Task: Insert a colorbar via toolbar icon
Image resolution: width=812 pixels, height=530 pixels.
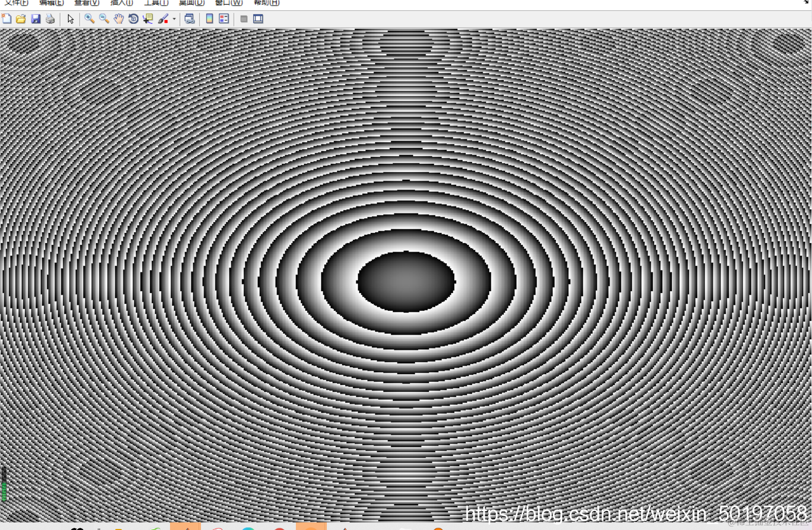Action: tap(209, 19)
